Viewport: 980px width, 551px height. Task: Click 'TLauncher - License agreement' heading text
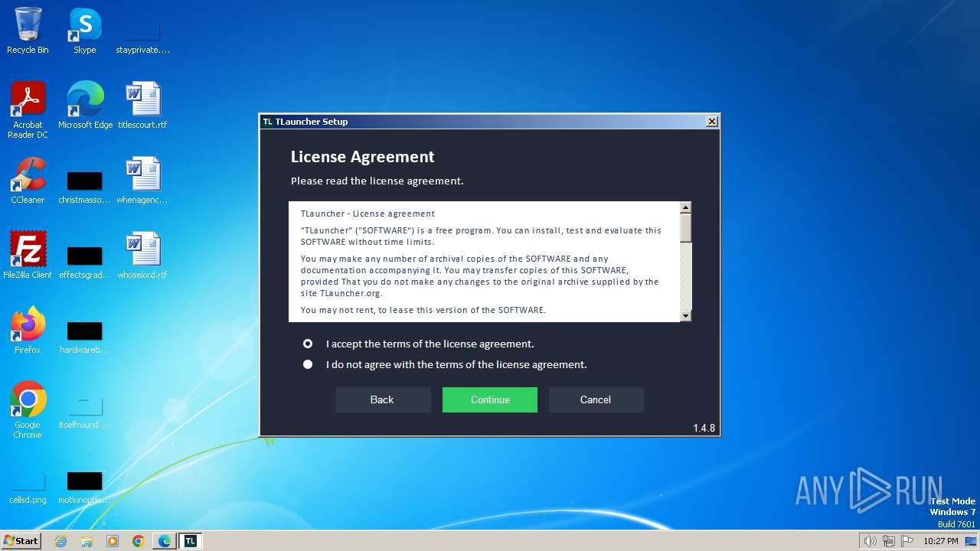367,214
